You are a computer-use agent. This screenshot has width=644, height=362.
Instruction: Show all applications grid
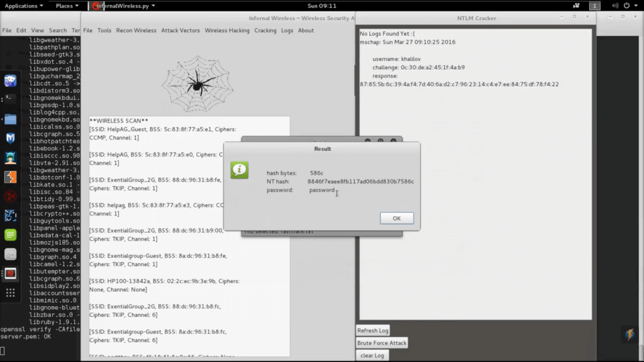tap(11, 293)
